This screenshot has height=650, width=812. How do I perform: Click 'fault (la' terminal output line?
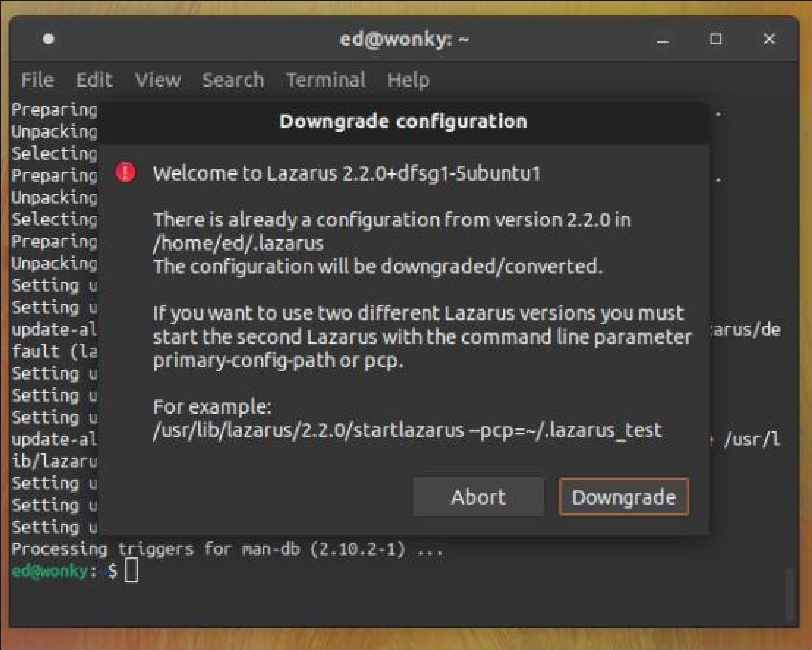pos(54,351)
